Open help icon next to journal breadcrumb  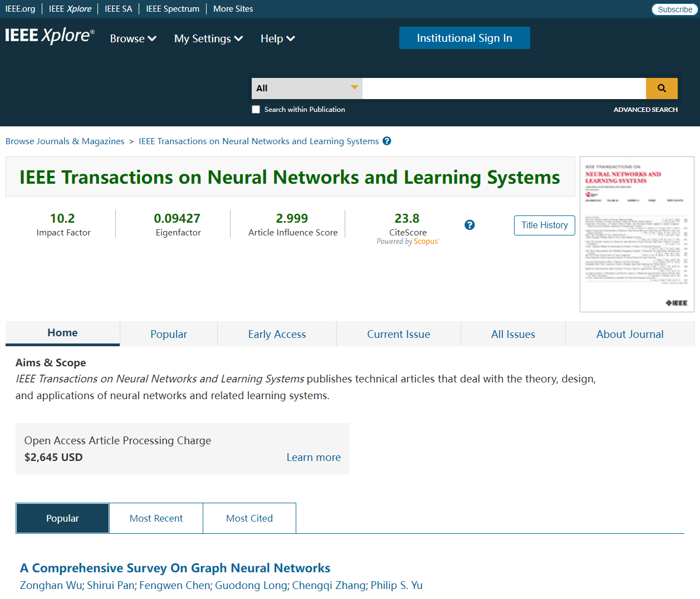point(387,141)
